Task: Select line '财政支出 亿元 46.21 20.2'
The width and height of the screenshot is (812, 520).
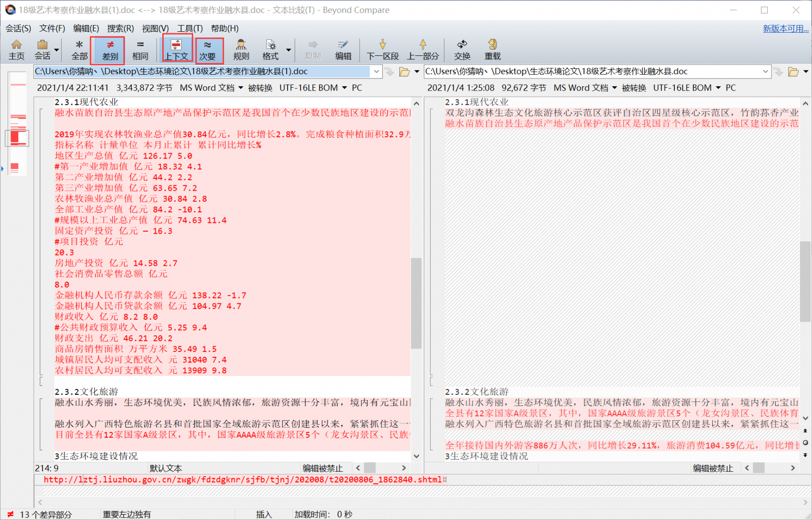Action: tap(113, 338)
